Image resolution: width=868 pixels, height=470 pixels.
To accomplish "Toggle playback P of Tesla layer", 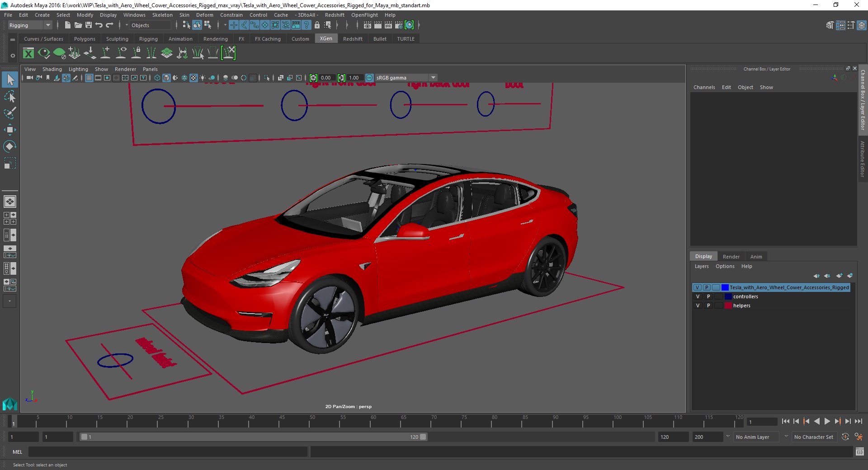I will (707, 287).
